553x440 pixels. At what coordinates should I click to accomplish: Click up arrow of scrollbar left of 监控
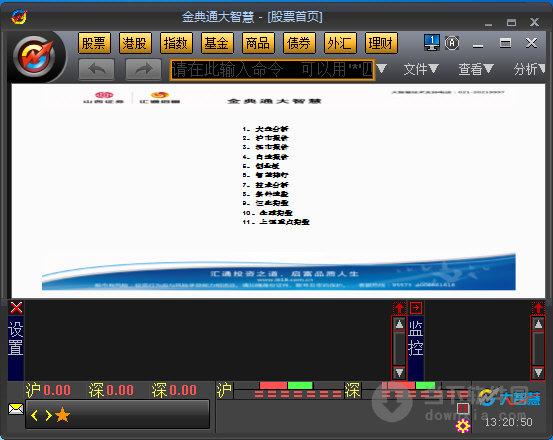pos(399,324)
